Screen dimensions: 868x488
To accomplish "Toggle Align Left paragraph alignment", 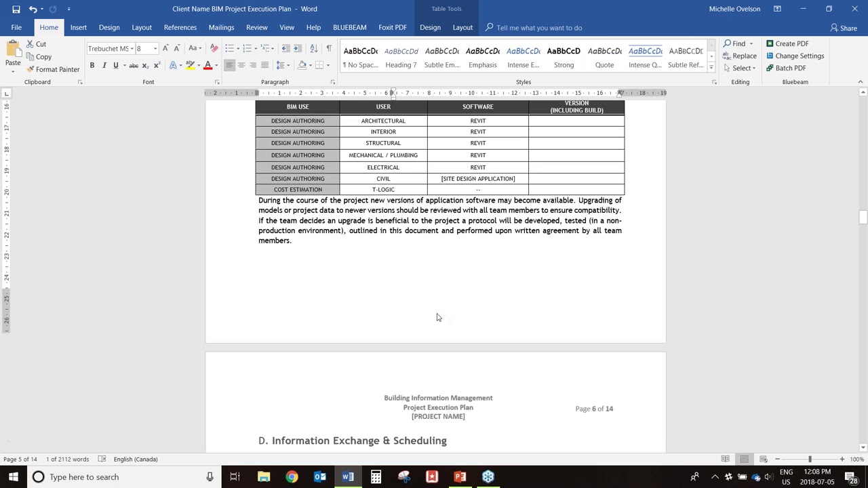I will point(229,65).
